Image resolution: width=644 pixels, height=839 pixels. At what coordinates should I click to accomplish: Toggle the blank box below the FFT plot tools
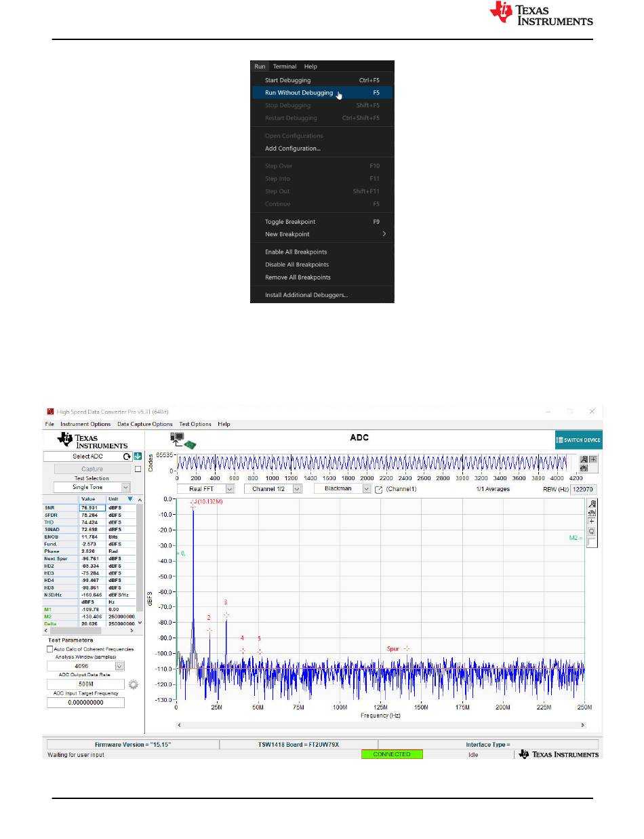tap(592, 542)
